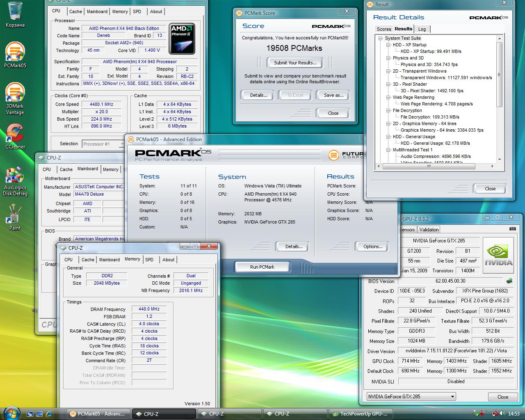This screenshot has height=420, width=525.
Task: Click the GPU-Z BIOS Version 62.00.45.00.30 field
Action: tap(450, 281)
